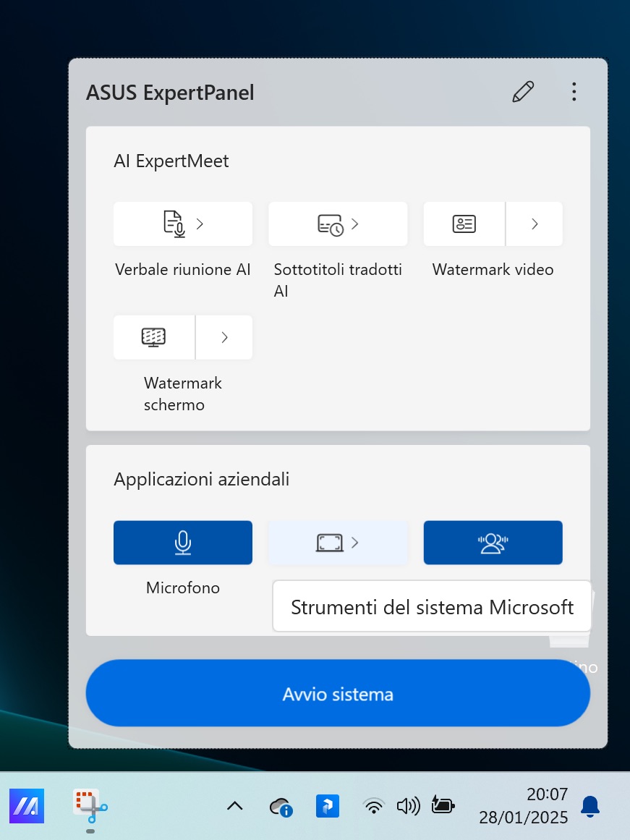Click the Microfono label
The width and height of the screenshot is (630, 840).
(x=183, y=587)
